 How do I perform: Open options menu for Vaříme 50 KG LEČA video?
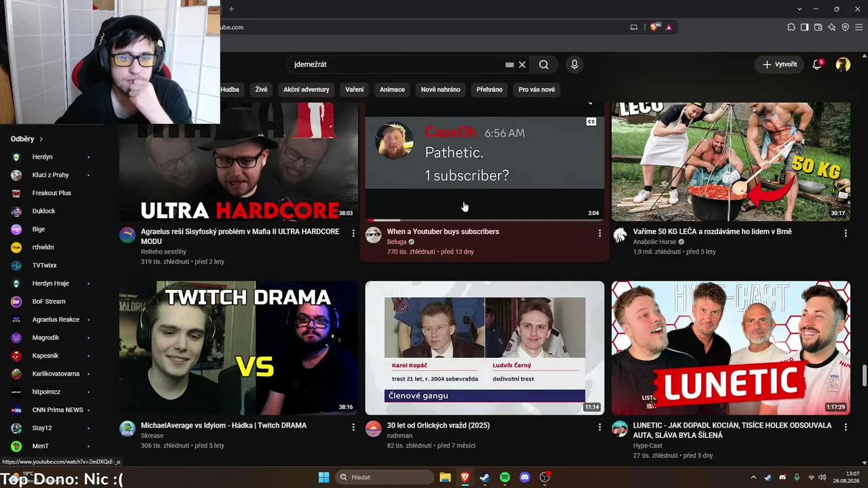846,232
